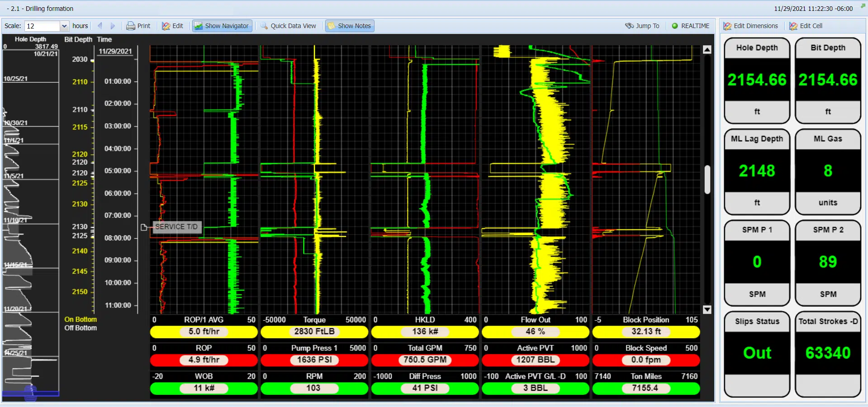Click the hours unit label
Viewport: 868px width, 407px height.
click(80, 26)
